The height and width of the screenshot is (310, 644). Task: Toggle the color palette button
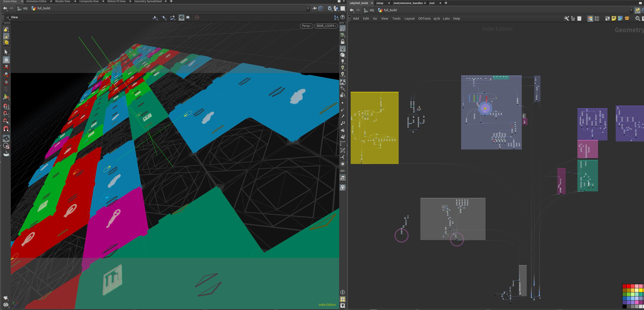point(590,19)
